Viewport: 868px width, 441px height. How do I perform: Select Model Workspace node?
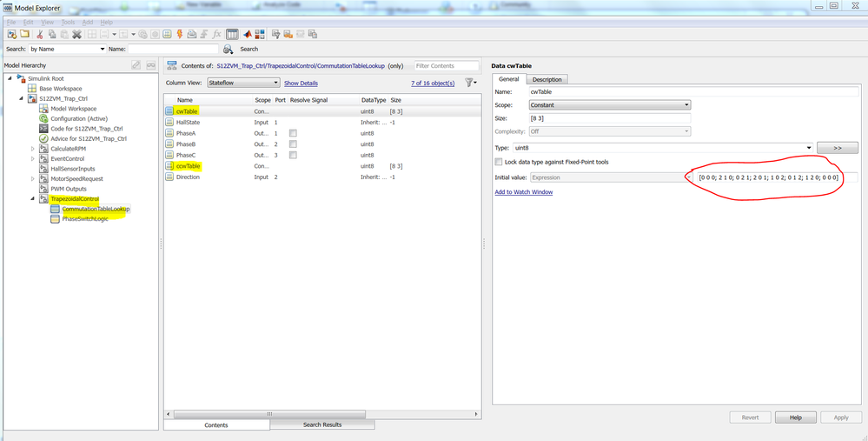tap(73, 109)
